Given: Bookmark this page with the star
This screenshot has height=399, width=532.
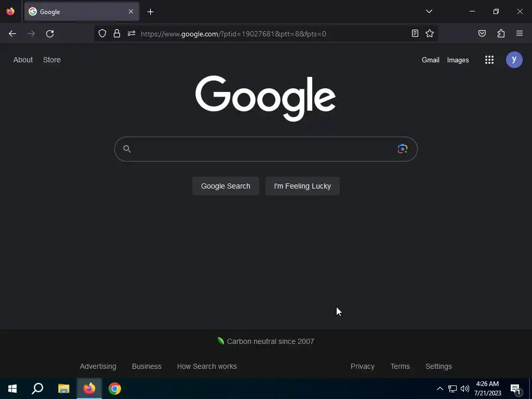Looking at the screenshot, I should point(430,33).
